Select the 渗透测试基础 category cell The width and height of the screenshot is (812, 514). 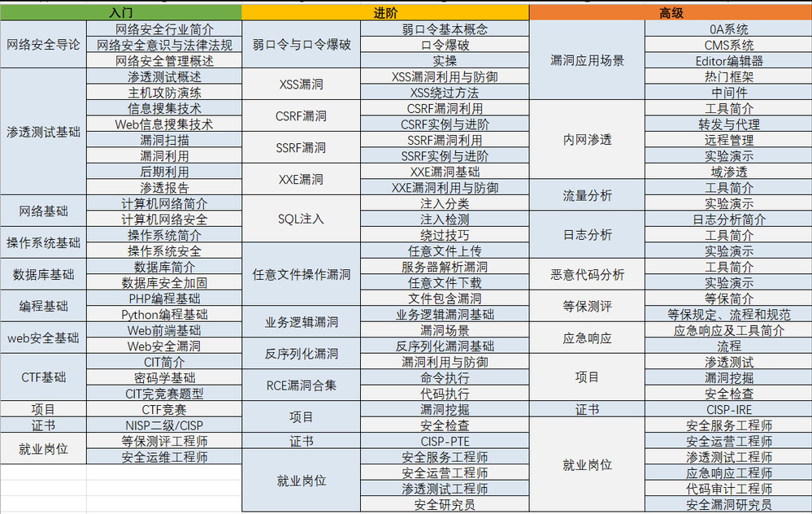point(43,132)
